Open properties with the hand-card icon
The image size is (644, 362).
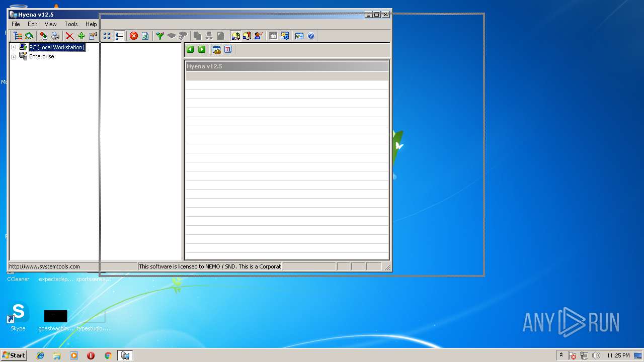[93, 36]
